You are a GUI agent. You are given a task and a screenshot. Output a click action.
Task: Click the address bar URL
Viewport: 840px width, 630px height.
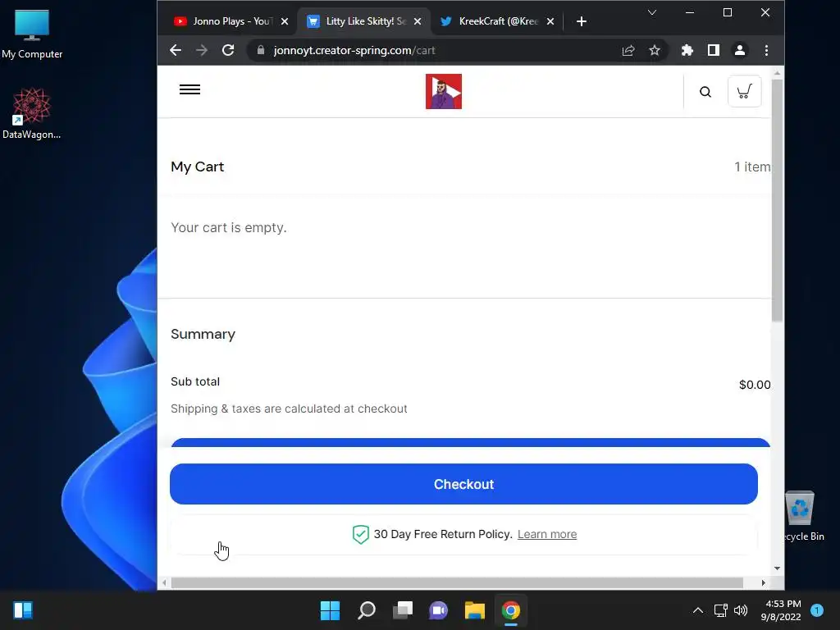pyautogui.click(x=354, y=50)
